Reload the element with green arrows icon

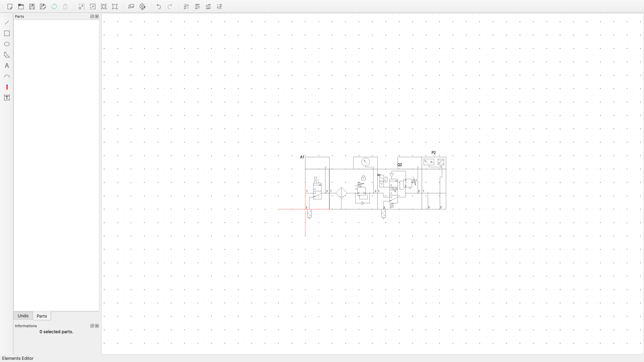pos(54,7)
